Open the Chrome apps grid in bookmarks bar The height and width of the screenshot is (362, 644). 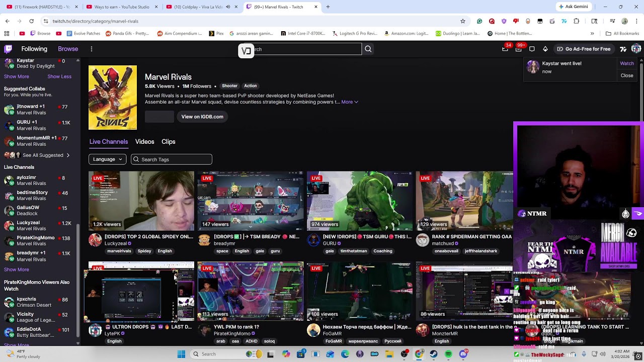[7, 34]
